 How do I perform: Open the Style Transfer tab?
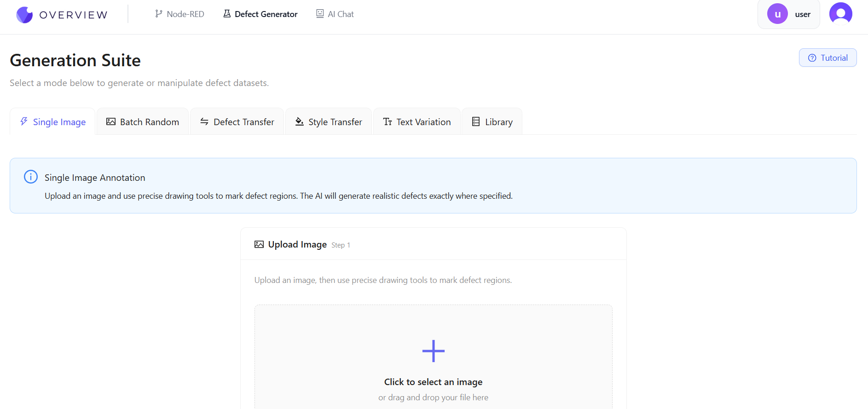329,122
